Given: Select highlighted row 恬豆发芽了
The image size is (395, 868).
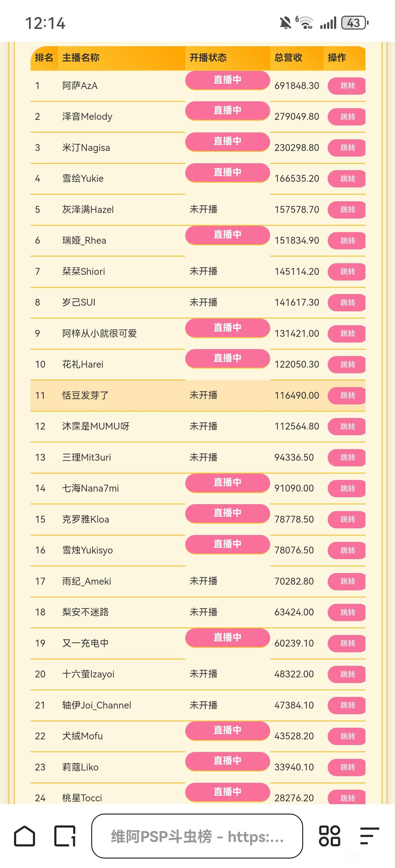Looking at the screenshot, I should click(85, 395).
